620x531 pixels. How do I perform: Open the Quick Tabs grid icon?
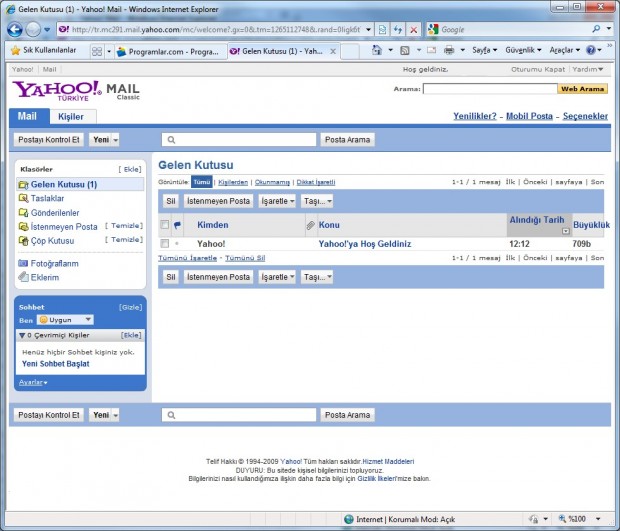tap(96, 51)
